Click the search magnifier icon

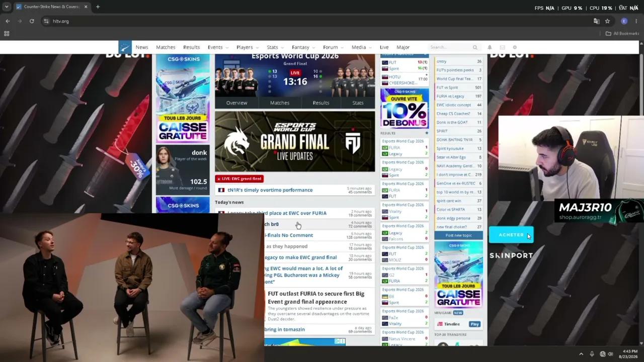475,47
